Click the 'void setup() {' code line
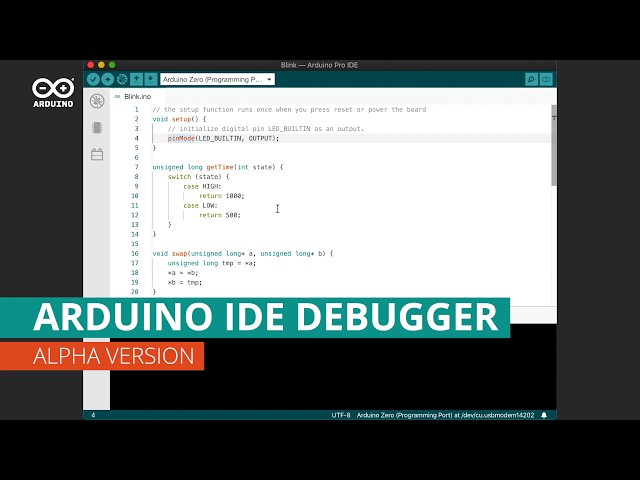The width and height of the screenshot is (640, 480). pyautogui.click(x=179, y=119)
